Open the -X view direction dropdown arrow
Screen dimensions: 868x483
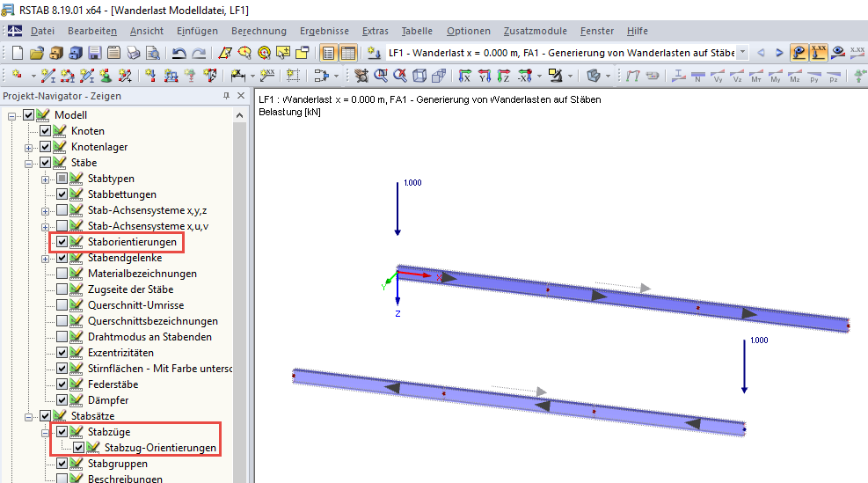[539, 76]
